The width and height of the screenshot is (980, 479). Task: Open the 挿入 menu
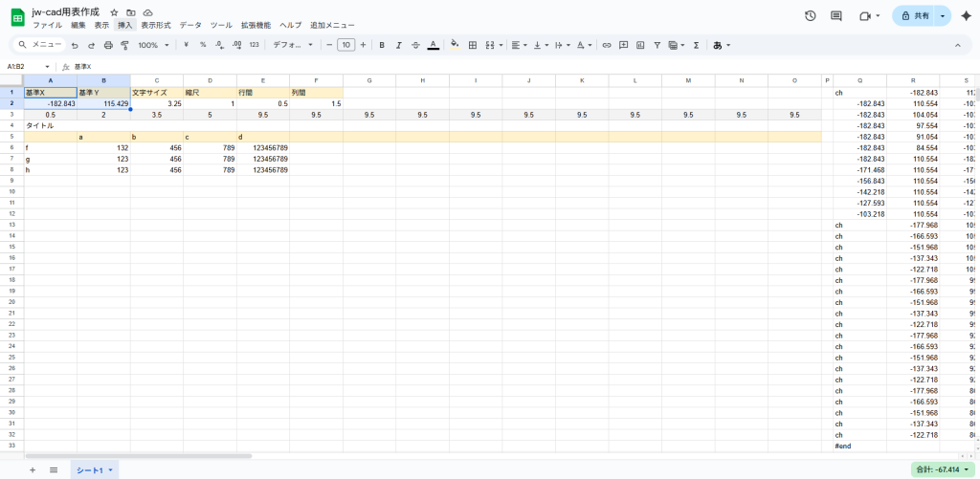(125, 25)
